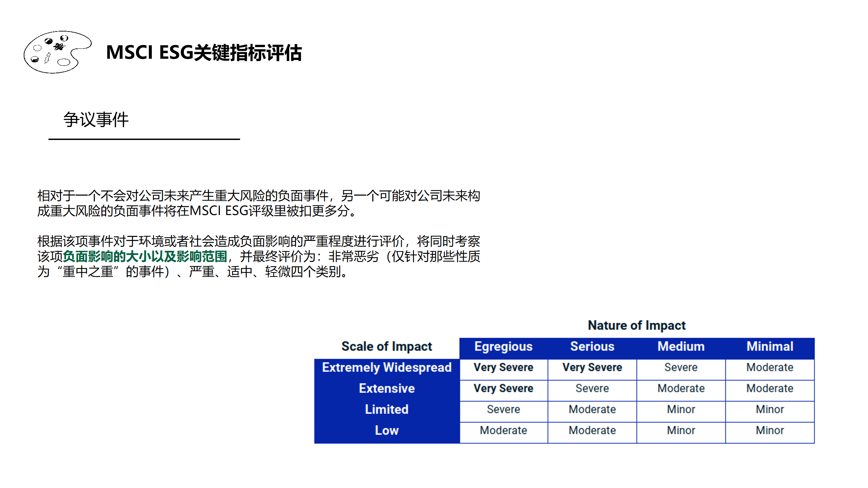Viewport: 868px width, 488px height.
Task: Click the 'Nature of Impact' table heading
Action: coord(636,325)
